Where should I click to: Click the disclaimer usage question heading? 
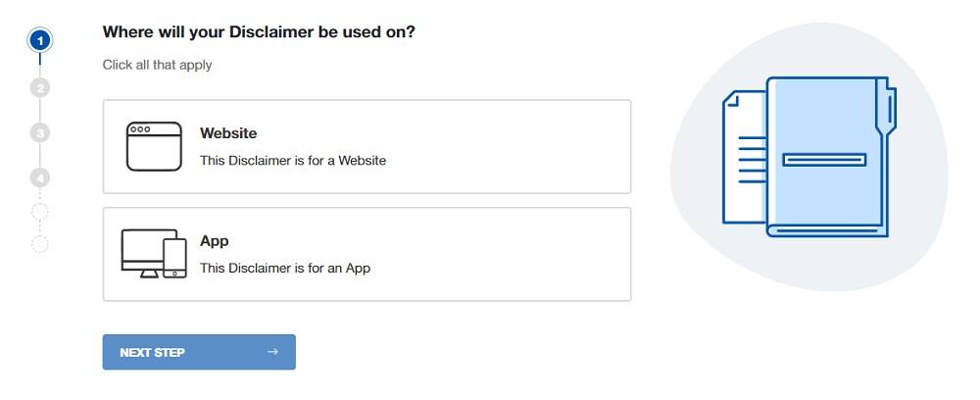(259, 32)
